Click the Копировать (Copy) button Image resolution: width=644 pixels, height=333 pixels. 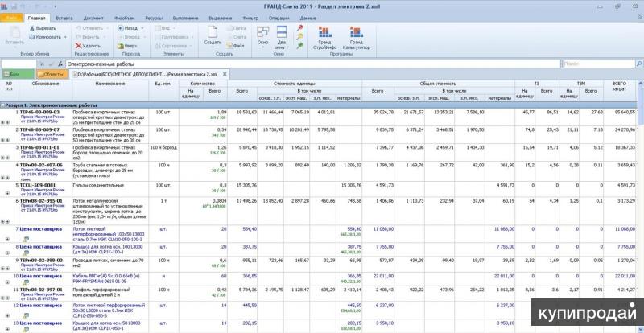click(45, 37)
